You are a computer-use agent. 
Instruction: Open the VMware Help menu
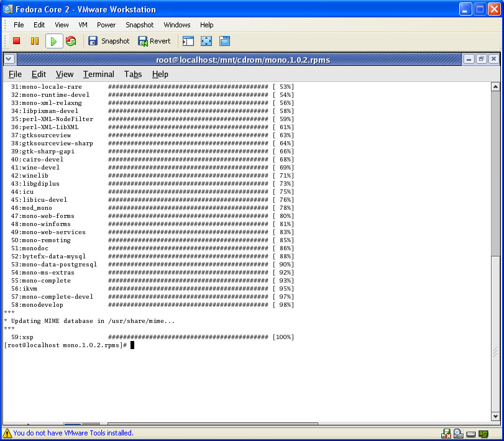pyautogui.click(x=207, y=25)
